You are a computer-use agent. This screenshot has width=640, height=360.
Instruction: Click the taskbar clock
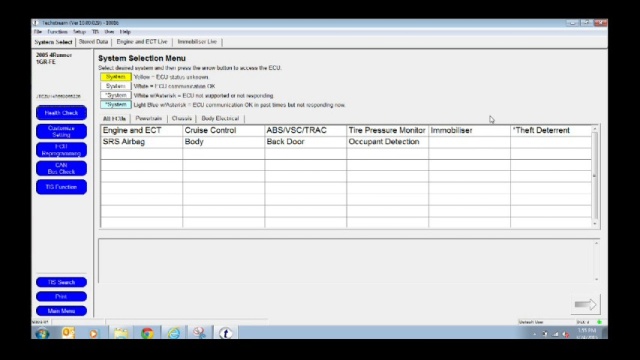coord(588,333)
